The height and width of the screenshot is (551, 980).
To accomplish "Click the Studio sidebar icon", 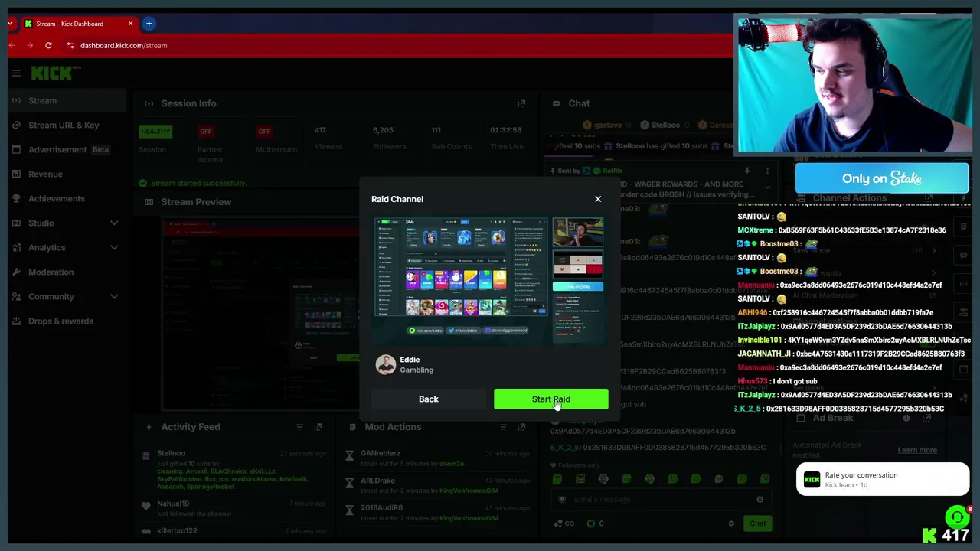I will tap(16, 223).
